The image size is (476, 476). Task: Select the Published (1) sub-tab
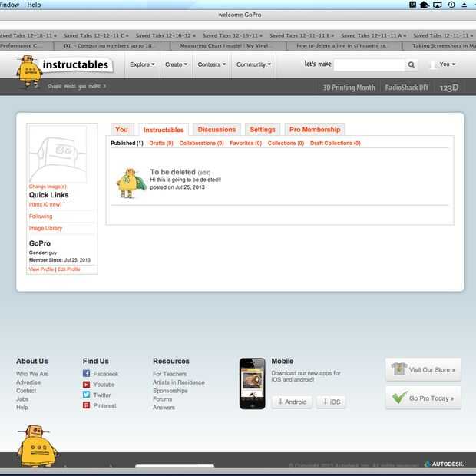pyautogui.click(x=127, y=143)
